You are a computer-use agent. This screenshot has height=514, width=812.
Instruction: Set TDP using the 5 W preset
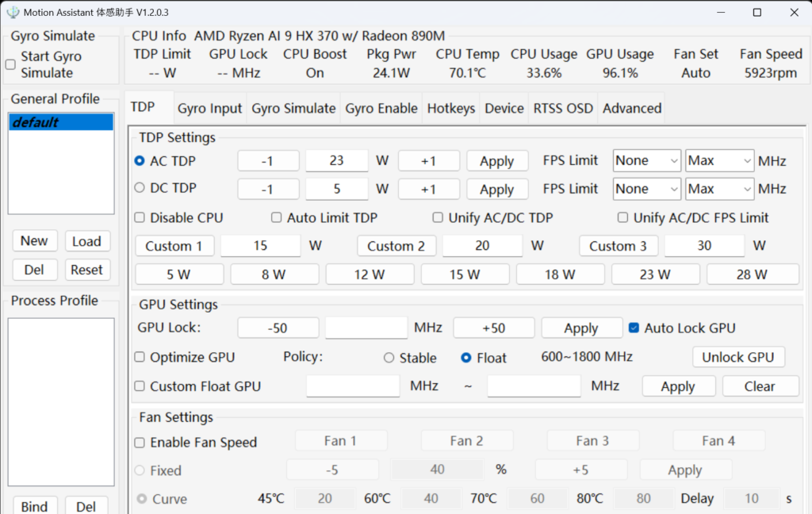(x=179, y=274)
